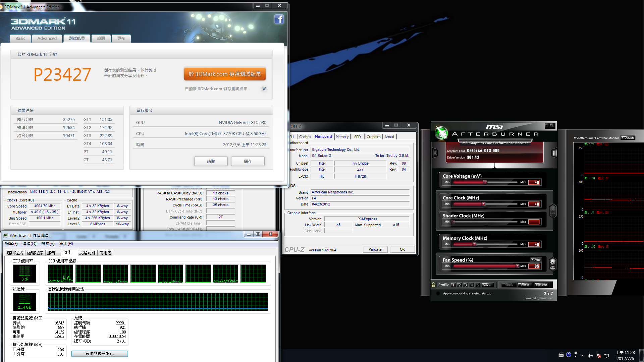Open 資源監視器(R)... from Task Manager
This screenshot has height=362, width=644.
point(100,354)
